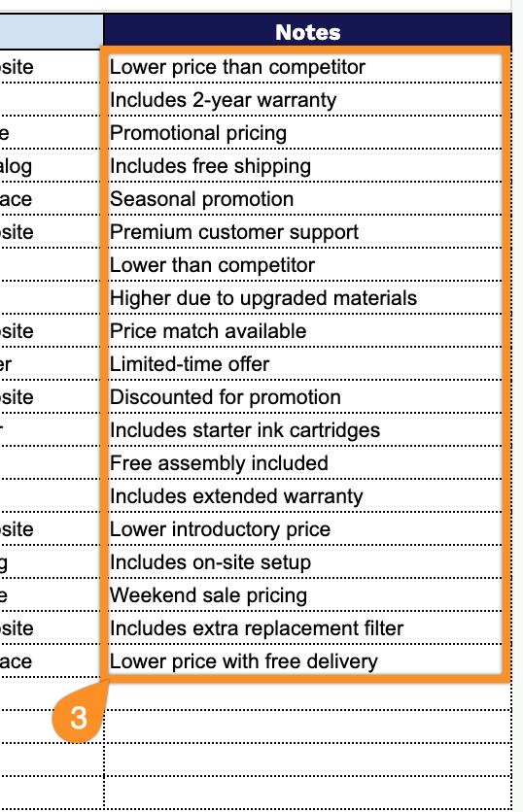Select 'Higher due to upgraded materials' cell
The image size is (523, 812).
pyautogui.click(x=307, y=298)
